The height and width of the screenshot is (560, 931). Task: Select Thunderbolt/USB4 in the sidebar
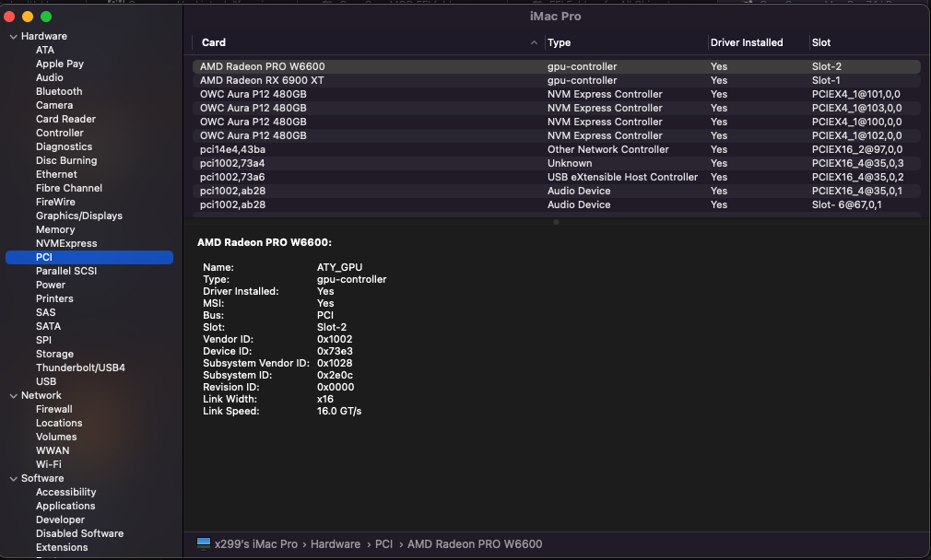click(80, 367)
